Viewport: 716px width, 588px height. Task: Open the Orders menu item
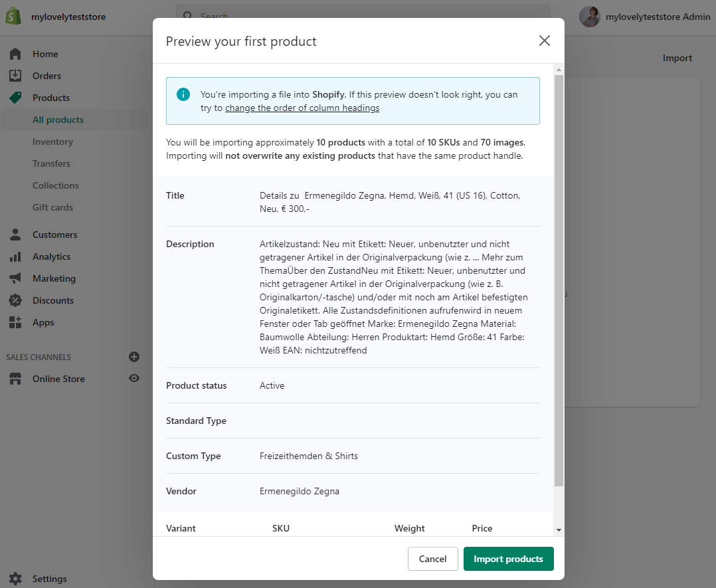click(x=46, y=76)
